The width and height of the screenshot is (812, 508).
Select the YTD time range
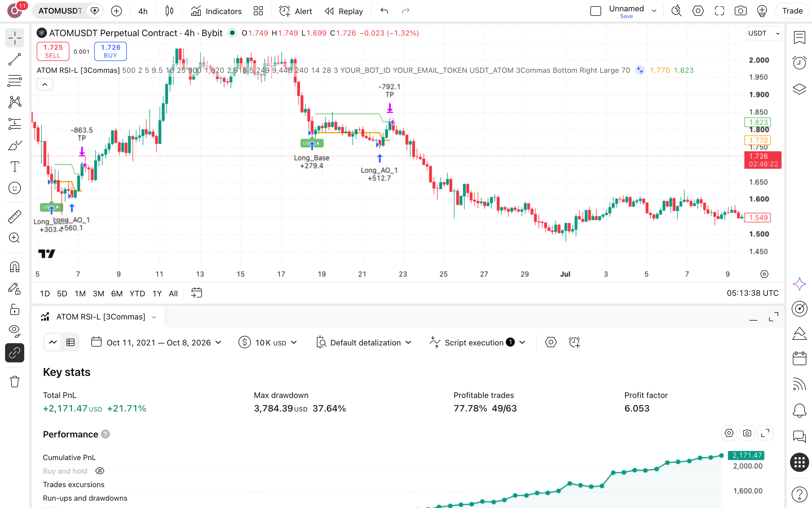pos(137,294)
